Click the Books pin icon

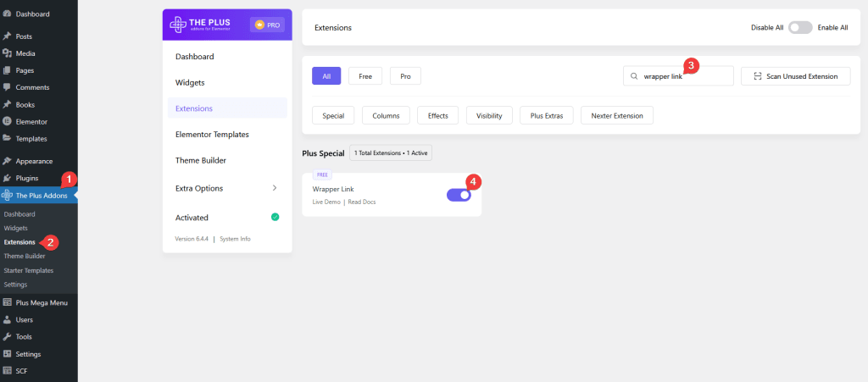click(7, 104)
